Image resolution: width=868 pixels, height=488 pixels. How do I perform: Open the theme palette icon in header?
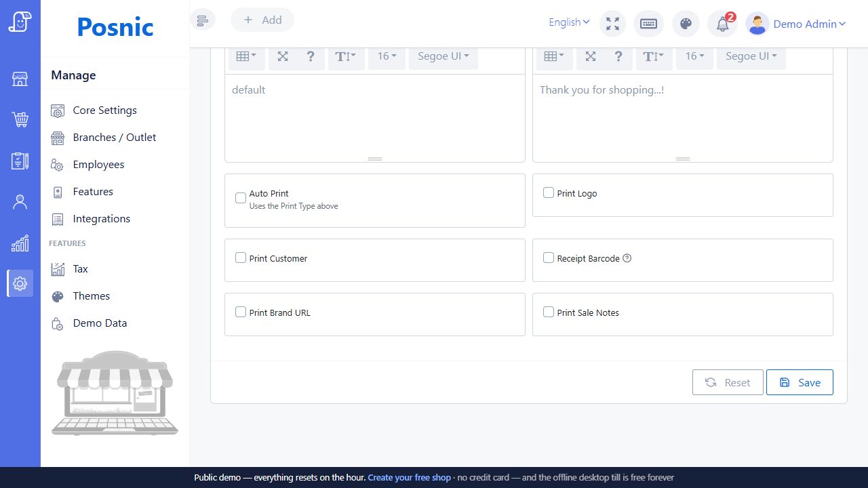click(686, 24)
